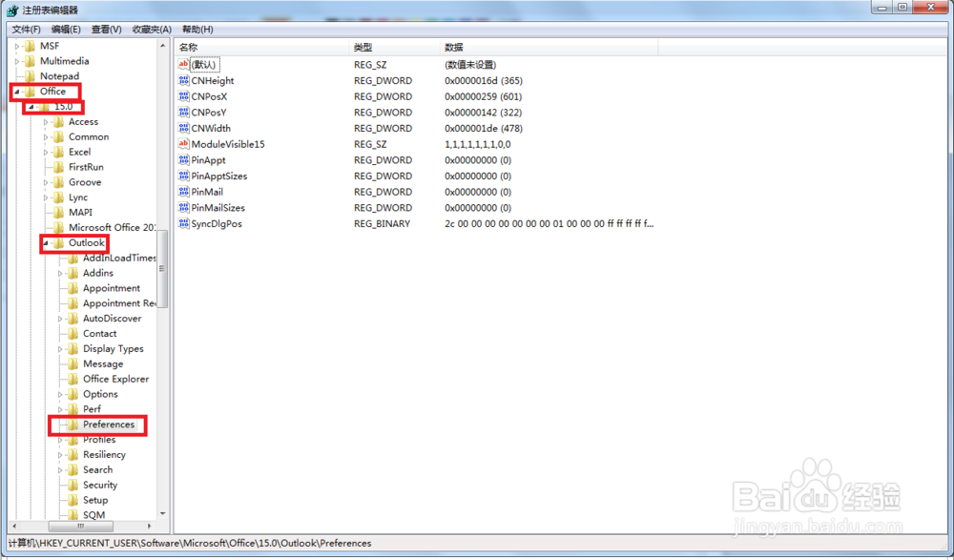954x560 pixels.
Task: Collapse the 15.0 tree node
Action: pyautogui.click(x=31, y=107)
